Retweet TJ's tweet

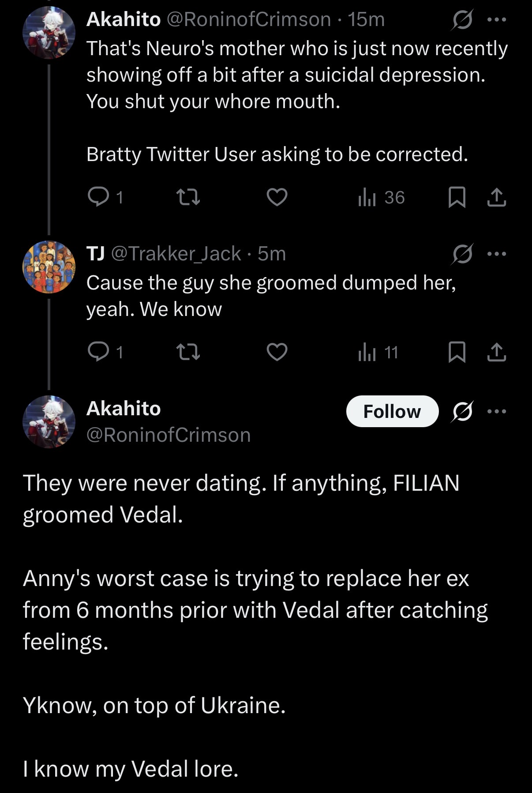click(188, 352)
